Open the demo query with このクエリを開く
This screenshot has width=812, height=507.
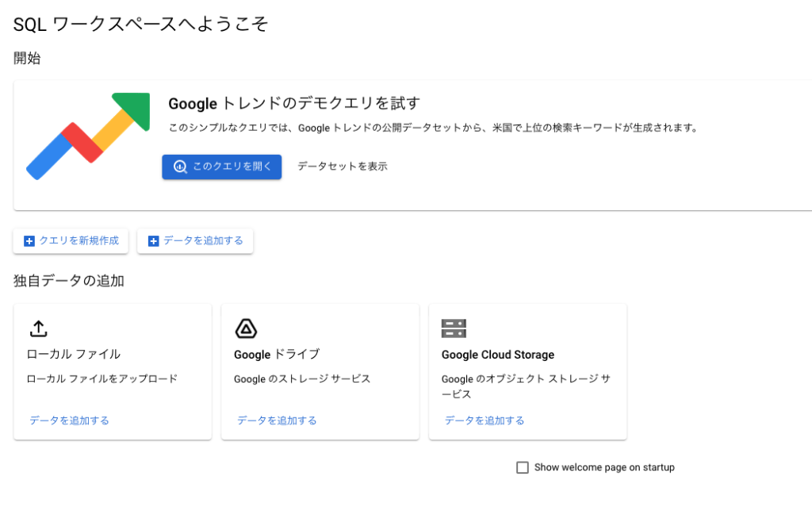click(221, 167)
